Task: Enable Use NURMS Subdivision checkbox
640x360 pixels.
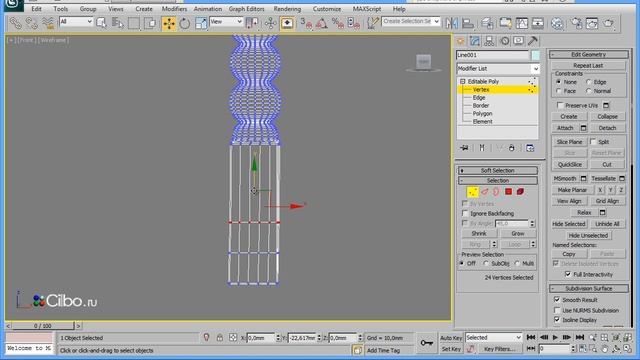Action: pyautogui.click(x=557, y=310)
